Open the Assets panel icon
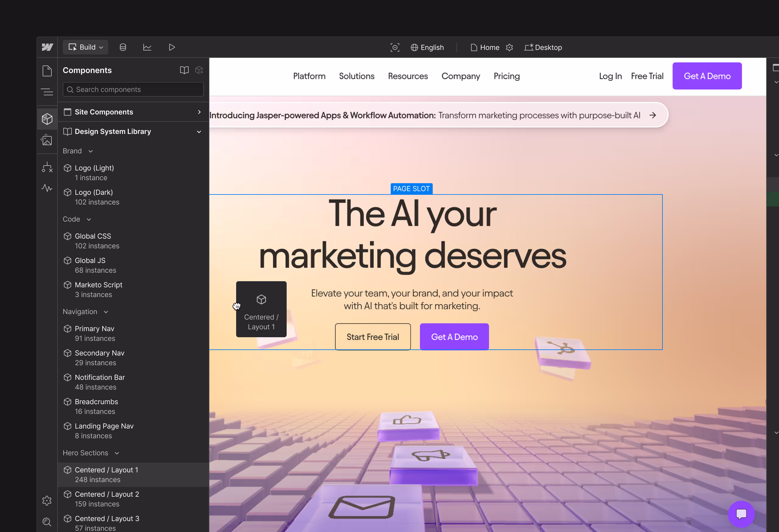Screen dimensions: 779x532 tap(47, 140)
